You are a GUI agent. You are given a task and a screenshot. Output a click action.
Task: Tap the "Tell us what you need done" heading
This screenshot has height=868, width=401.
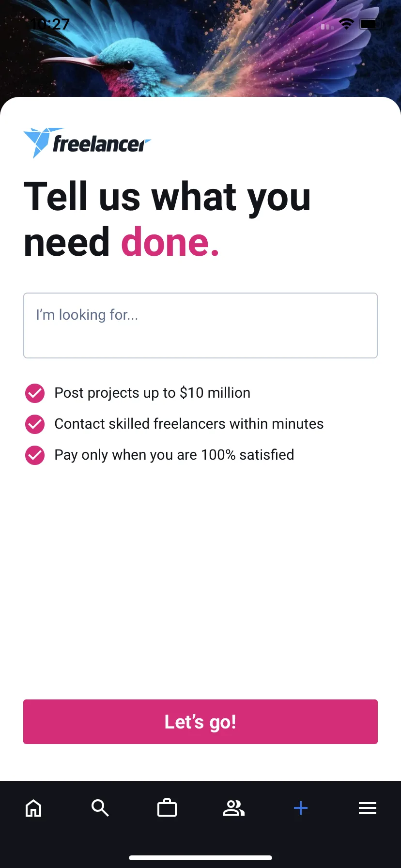point(167,219)
